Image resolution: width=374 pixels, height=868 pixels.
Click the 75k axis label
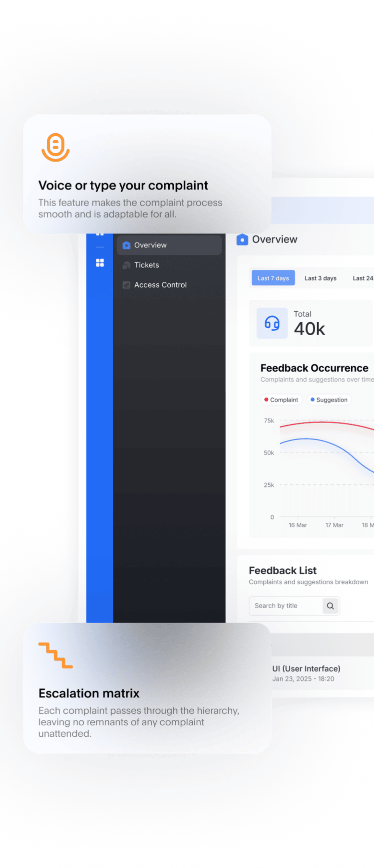(x=269, y=421)
